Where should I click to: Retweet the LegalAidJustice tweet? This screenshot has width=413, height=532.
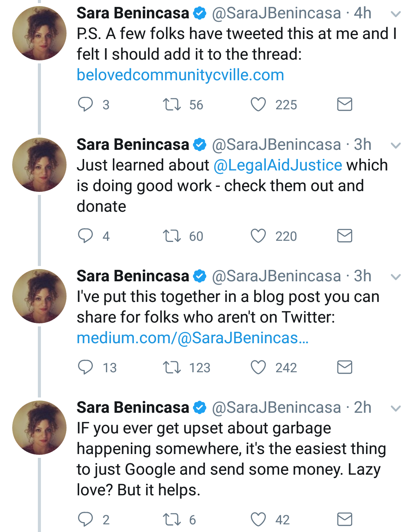pos(172,236)
